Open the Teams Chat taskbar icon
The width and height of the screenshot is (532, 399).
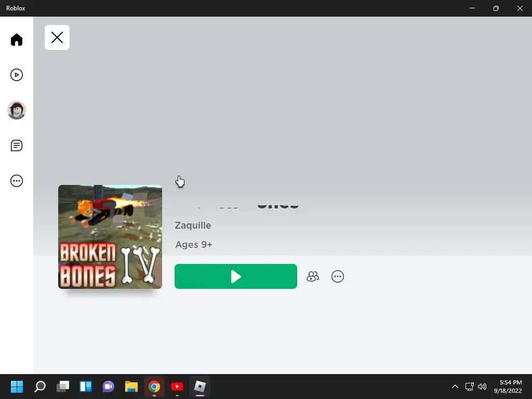pyautogui.click(x=108, y=387)
